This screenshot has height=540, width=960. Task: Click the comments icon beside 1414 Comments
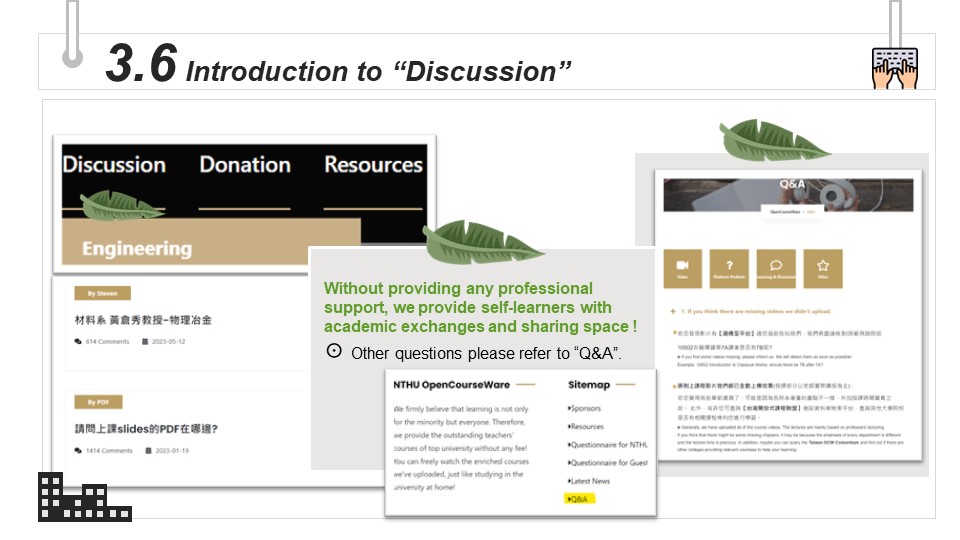tap(79, 451)
